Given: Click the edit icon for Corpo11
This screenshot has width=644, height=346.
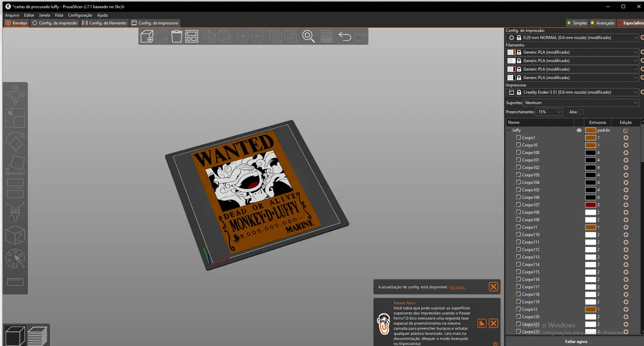Looking at the screenshot, I should click(626, 227).
